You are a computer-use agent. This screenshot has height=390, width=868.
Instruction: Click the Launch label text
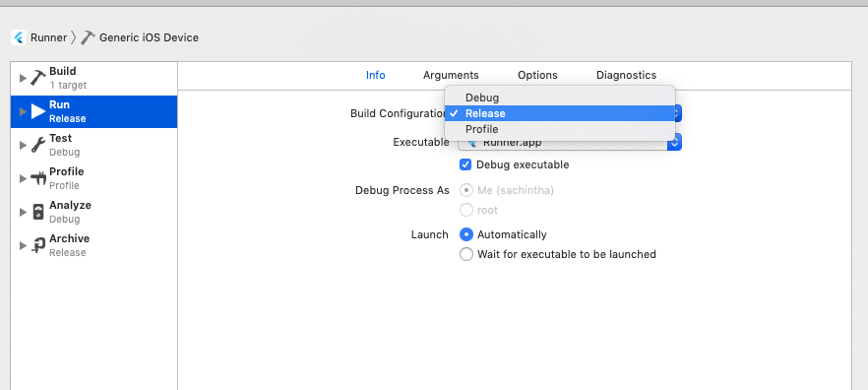[429, 234]
